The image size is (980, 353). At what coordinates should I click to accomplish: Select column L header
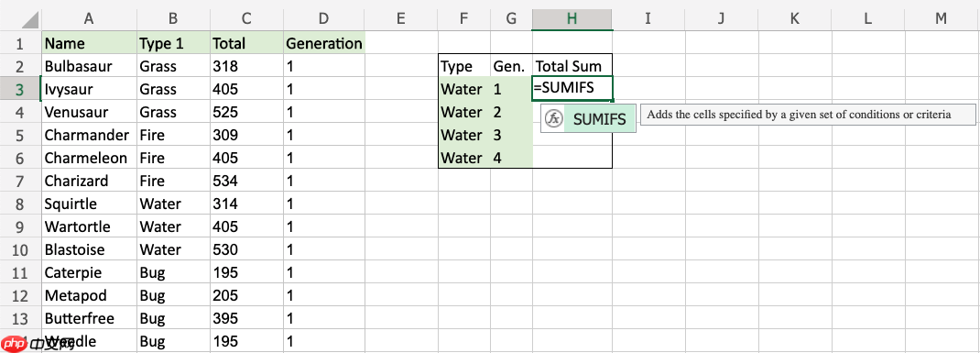click(868, 18)
